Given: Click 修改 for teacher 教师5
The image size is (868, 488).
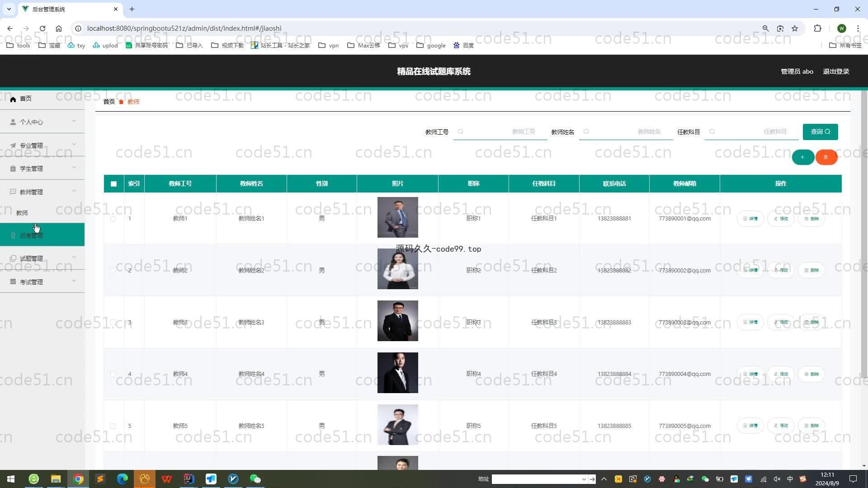Looking at the screenshot, I should point(781,426).
